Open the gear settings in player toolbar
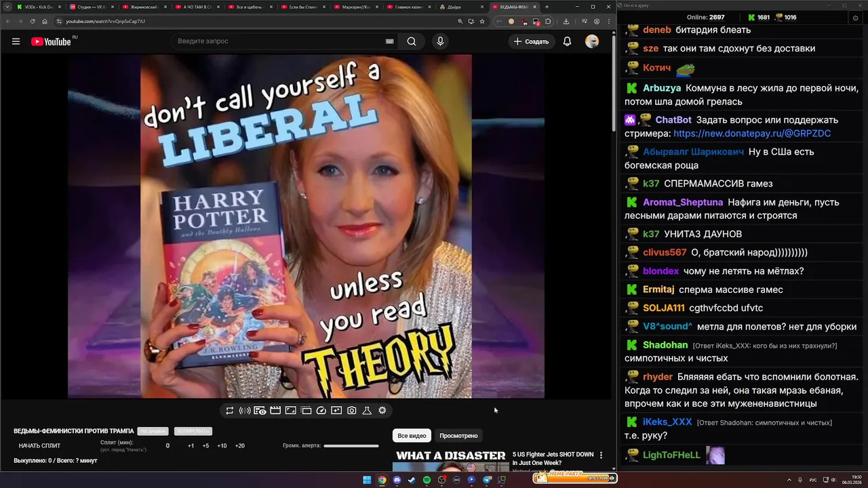Viewport: 868px width, 488px height. pyautogui.click(x=382, y=410)
